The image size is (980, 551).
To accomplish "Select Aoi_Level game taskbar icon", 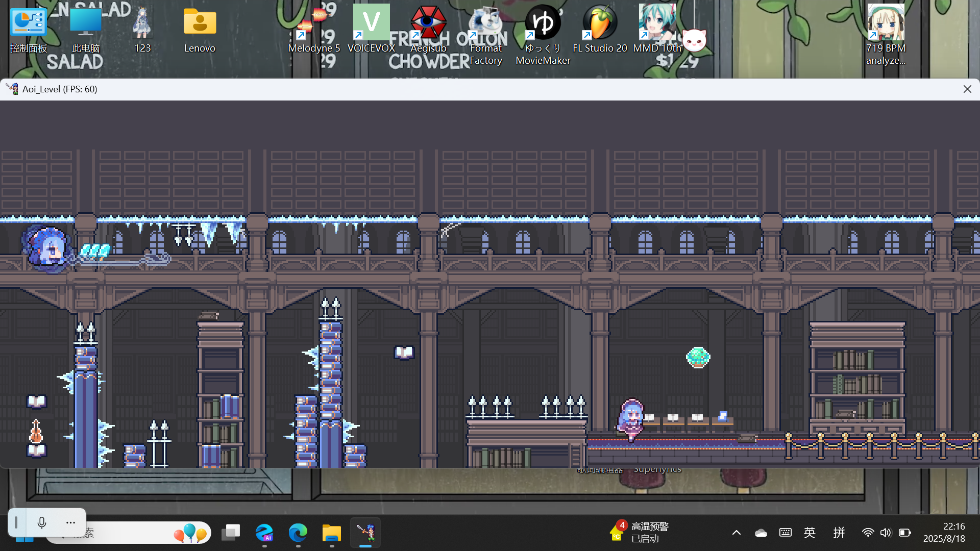I will [365, 533].
